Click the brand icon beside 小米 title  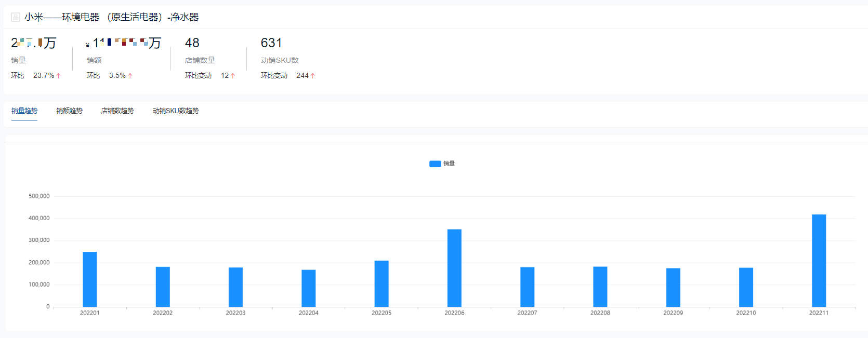(x=16, y=17)
